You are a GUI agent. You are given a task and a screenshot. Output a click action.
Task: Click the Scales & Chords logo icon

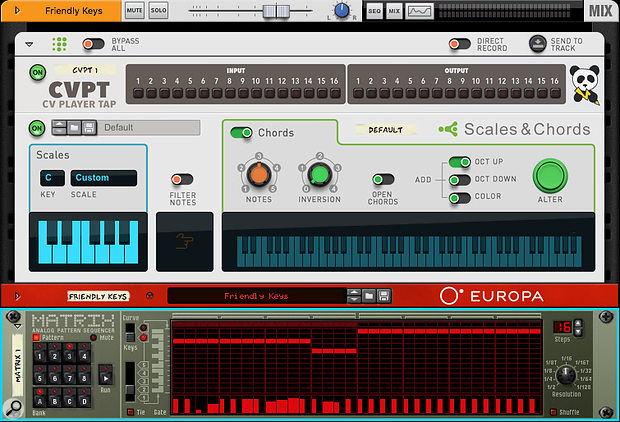[448, 129]
